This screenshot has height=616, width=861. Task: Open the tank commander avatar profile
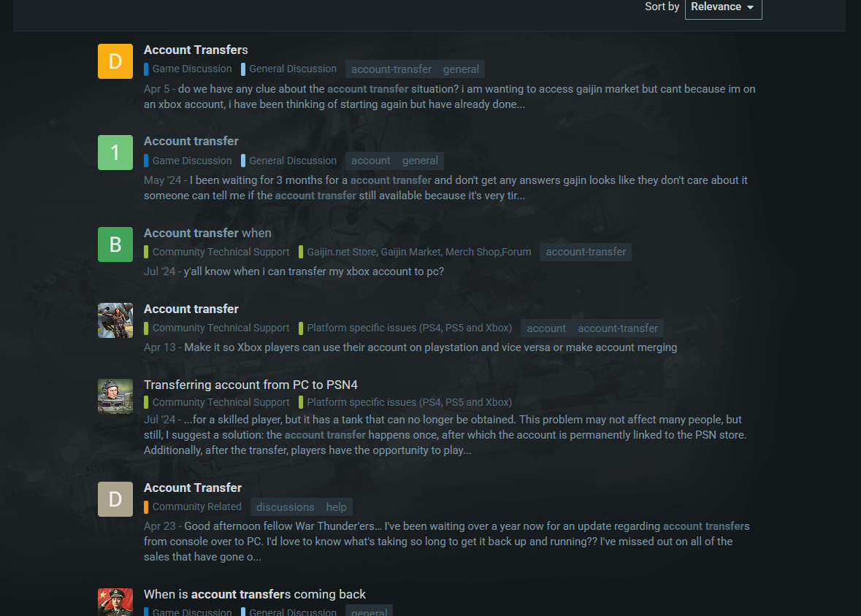click(115, 396)
